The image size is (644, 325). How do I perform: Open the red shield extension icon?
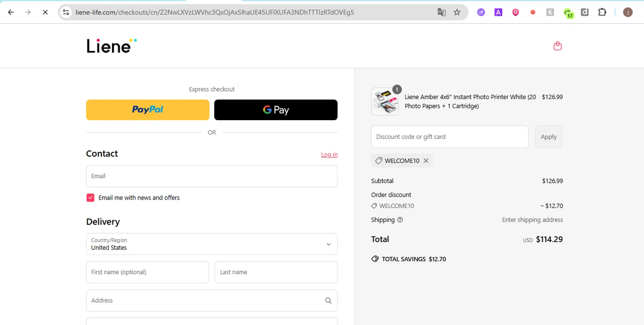[x=516, y=12]
